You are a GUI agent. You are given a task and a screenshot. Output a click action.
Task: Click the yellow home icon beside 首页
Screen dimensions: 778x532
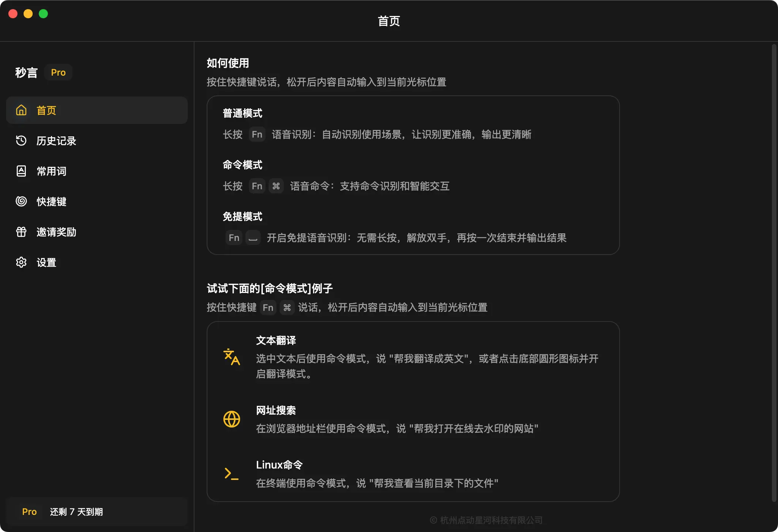[22, 110]
